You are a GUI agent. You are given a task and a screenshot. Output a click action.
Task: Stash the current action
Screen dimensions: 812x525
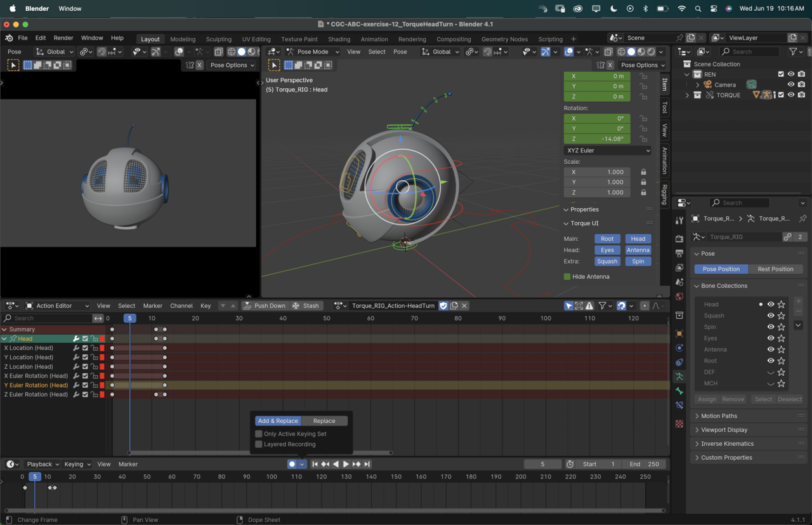pos(305,305)
